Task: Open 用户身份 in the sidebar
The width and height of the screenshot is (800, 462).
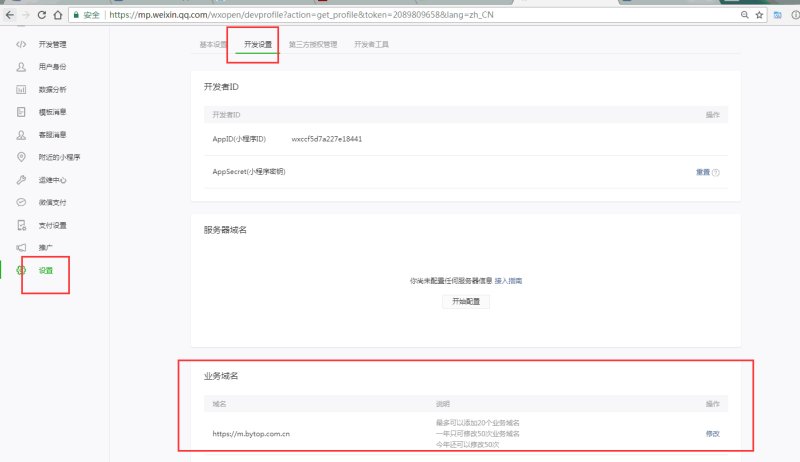Action: coord(52,67)
